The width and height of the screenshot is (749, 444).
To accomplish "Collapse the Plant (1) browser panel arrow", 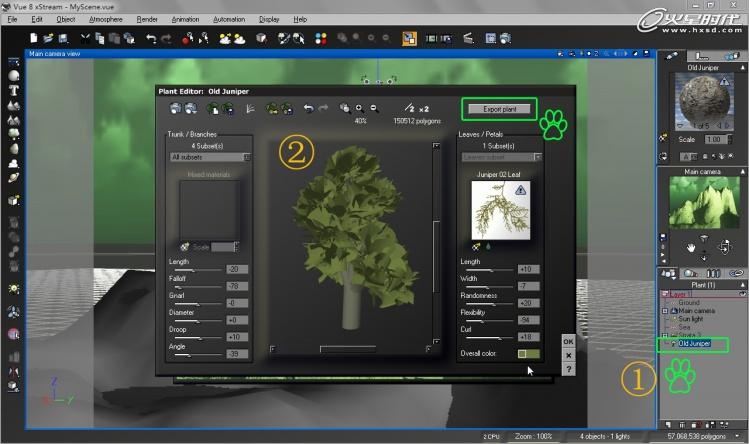I will pyautogui.click(x=742, y=285).
